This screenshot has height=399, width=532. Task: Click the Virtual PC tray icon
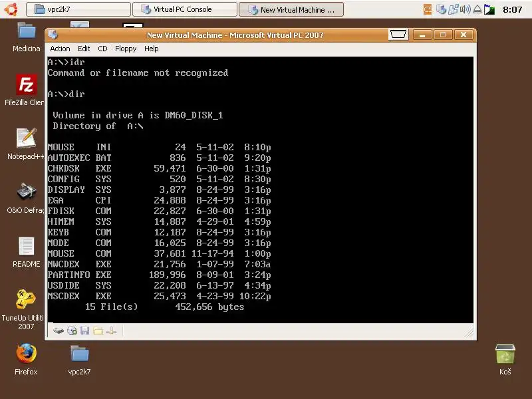[441, 9]
